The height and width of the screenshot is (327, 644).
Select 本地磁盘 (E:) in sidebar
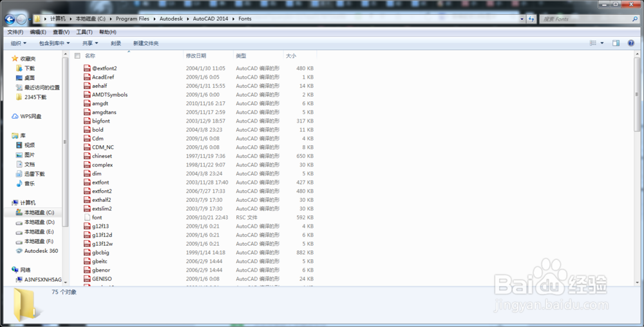35,232
